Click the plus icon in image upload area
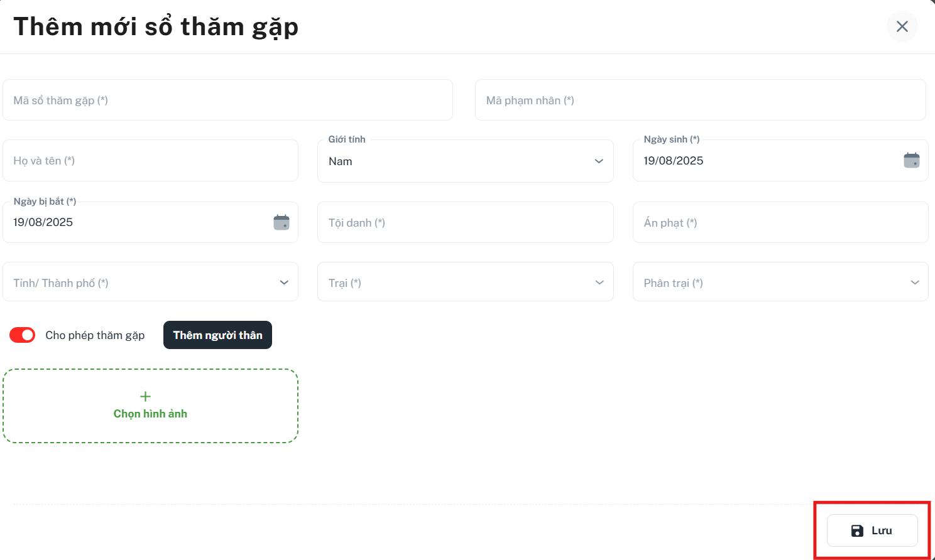 (145, 396)
